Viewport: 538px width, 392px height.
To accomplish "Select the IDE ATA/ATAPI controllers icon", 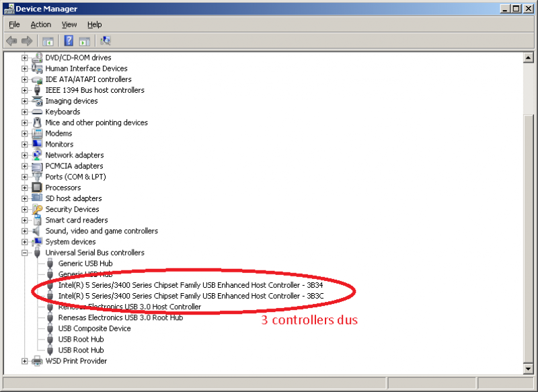I will tap(37, 79).
